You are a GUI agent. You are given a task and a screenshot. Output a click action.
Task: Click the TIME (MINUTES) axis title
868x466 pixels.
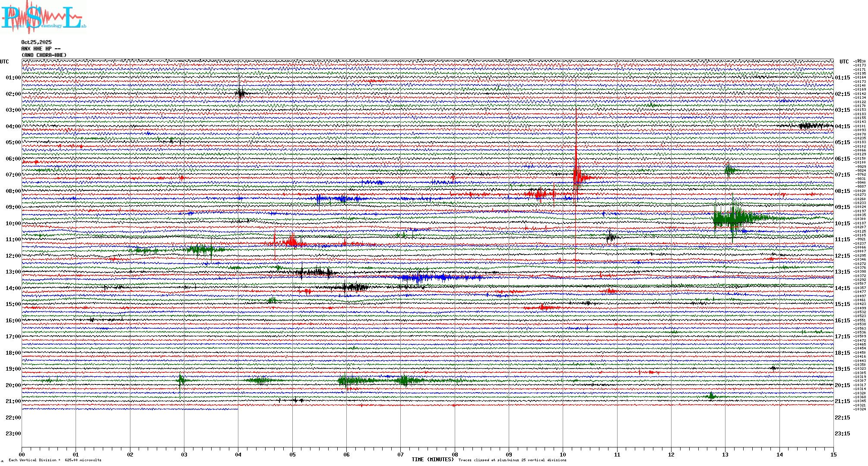tap(432, 460)
